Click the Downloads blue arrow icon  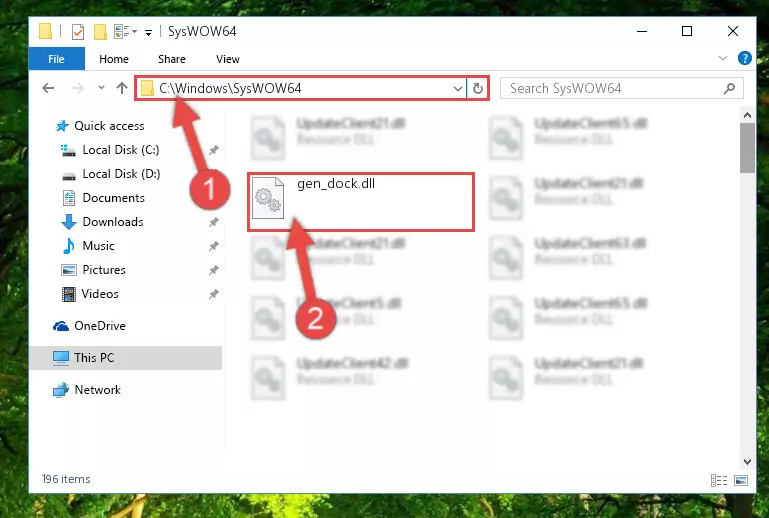coord(69,222)
